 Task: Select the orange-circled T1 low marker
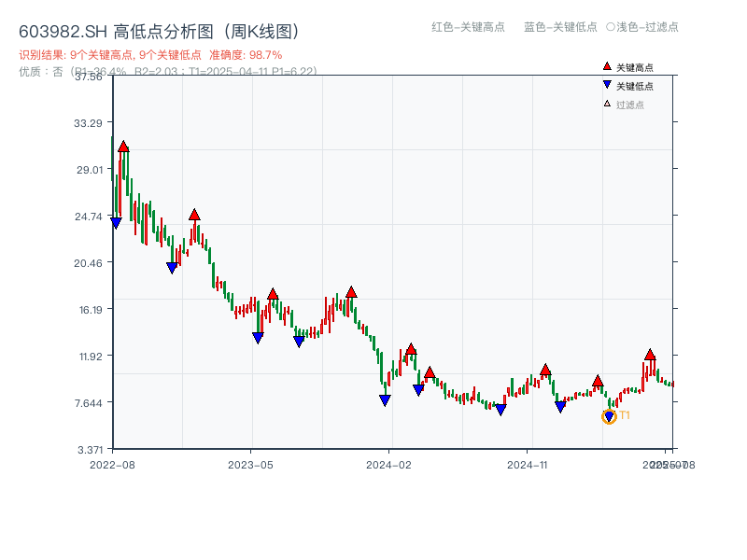pyautogui.click(x=609, y=417)
